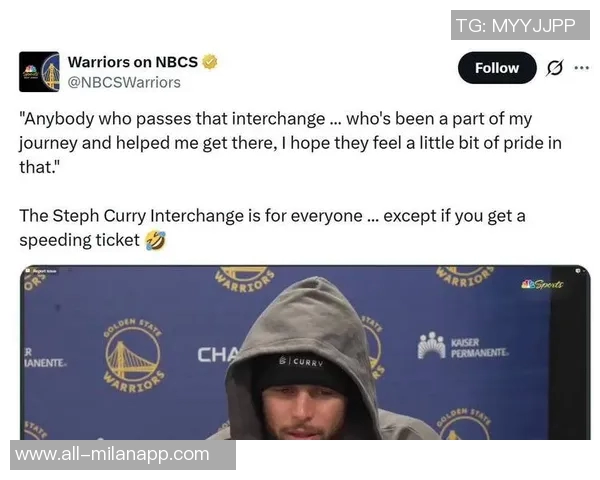
Task: Click the small shield icon in video's top-right corner
Action: tap(577, 271)
